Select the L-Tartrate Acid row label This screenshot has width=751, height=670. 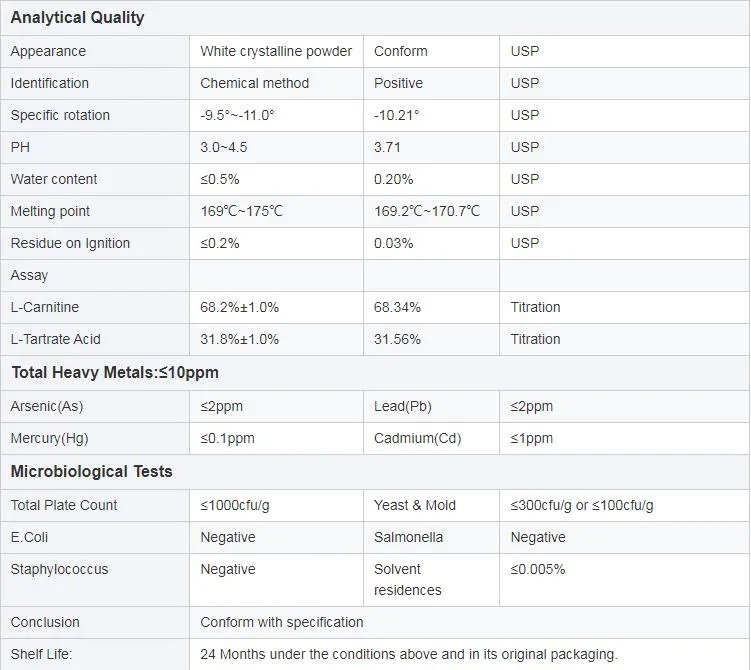tap(56, 339)
